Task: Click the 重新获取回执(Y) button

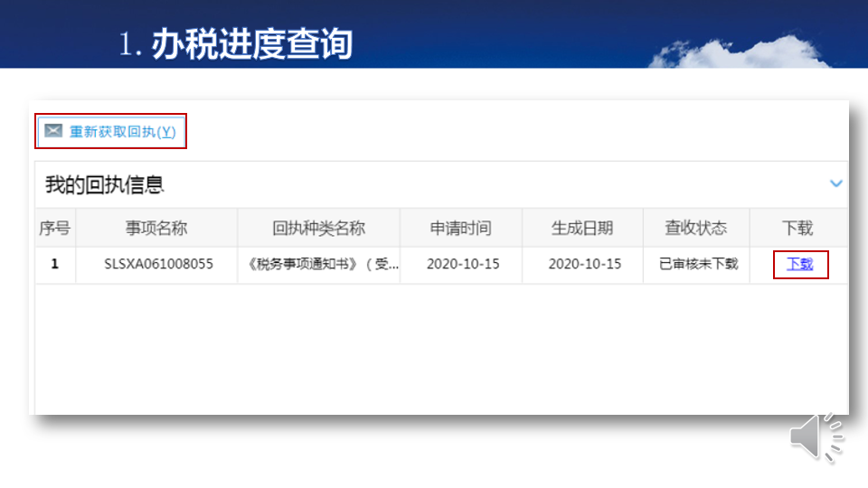Action: tap(110, 131)
